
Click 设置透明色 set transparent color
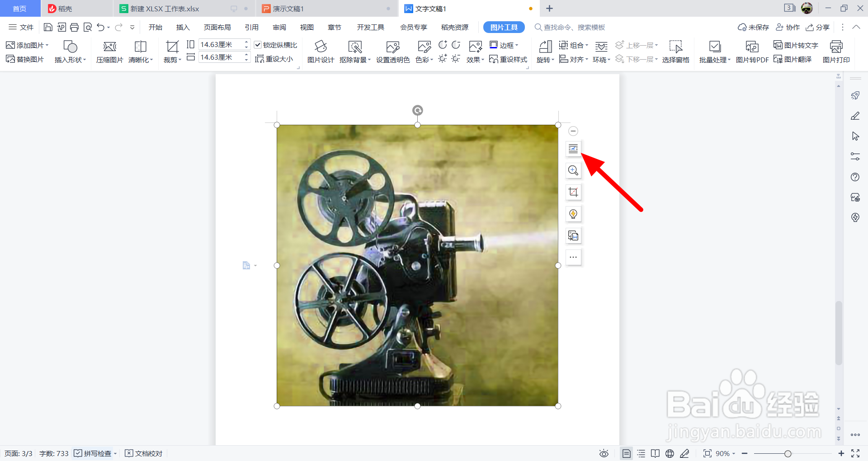[392, 52]
